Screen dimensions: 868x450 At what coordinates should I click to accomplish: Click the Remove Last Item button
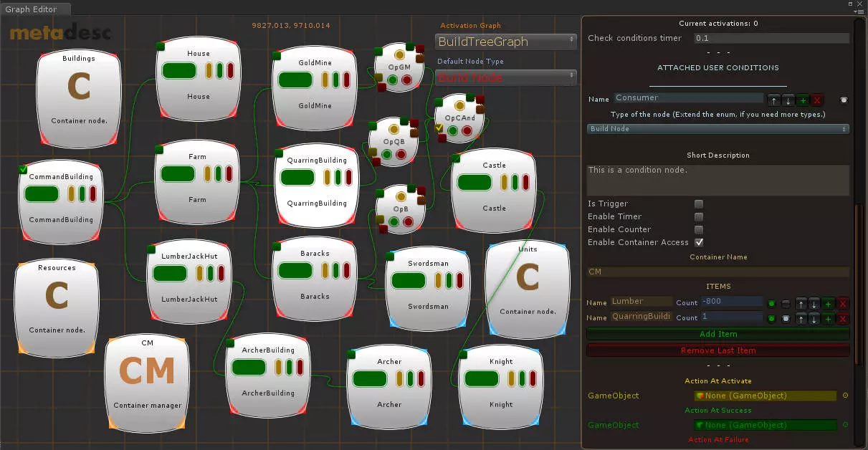coord(718,350)
